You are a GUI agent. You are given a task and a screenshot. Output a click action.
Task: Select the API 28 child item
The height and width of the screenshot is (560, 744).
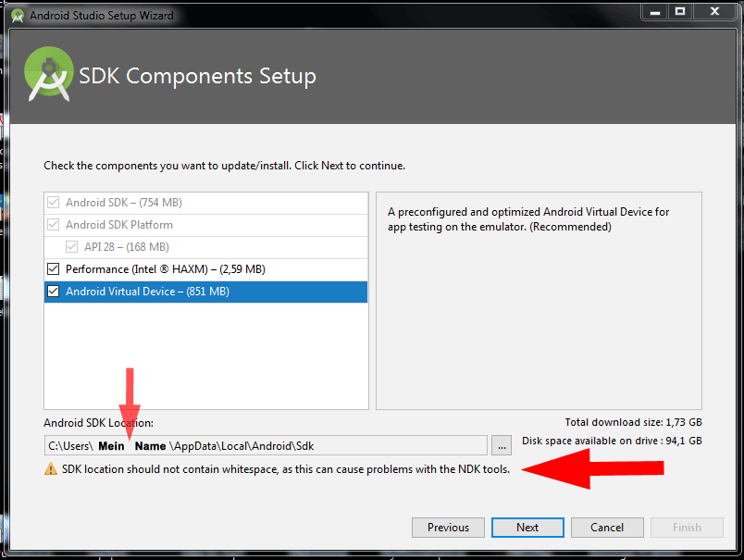pos(206,247)
